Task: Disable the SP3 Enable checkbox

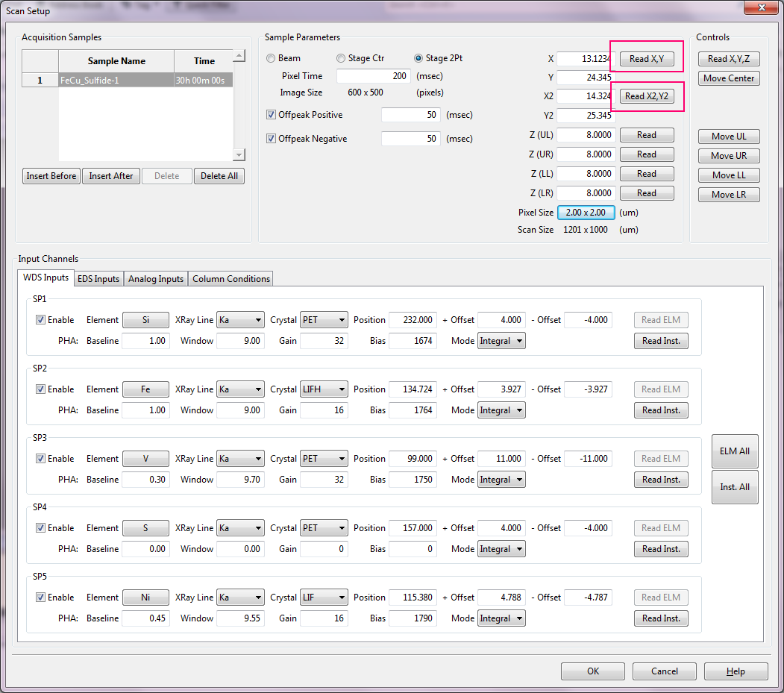Action: point(40,459)
